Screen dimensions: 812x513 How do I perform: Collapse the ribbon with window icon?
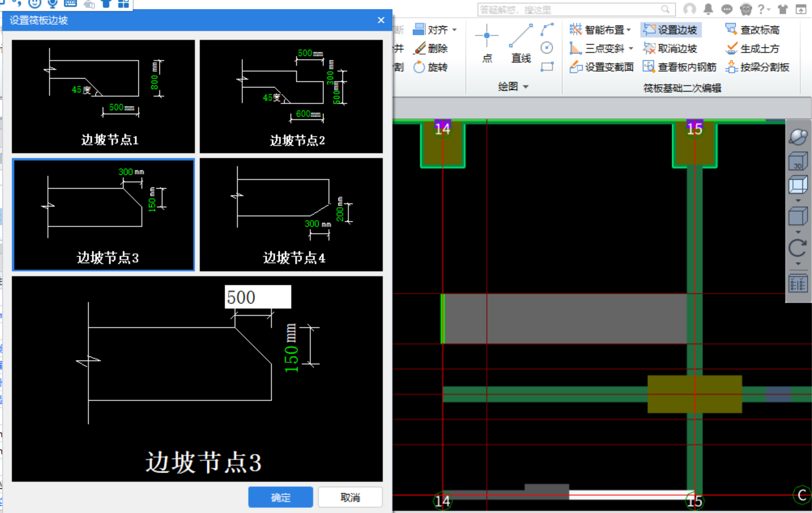(801, 9)
